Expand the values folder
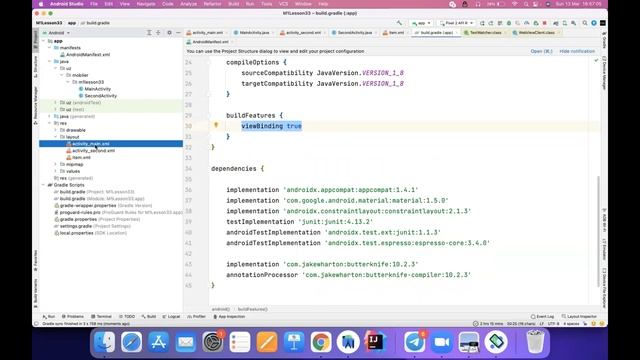640x360 pixels. (56, 171)
